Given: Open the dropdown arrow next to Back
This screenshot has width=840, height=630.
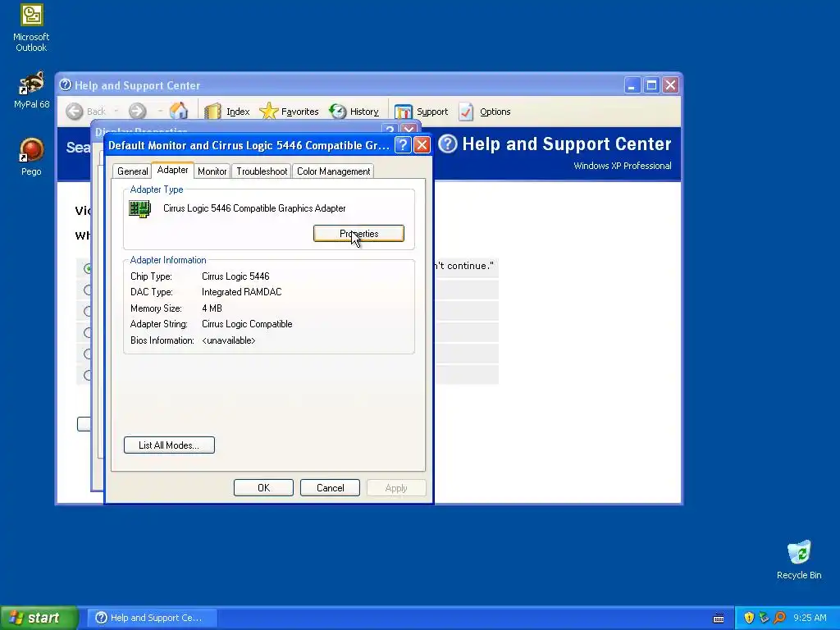Looking at the screenshot, I should (116, 112).
